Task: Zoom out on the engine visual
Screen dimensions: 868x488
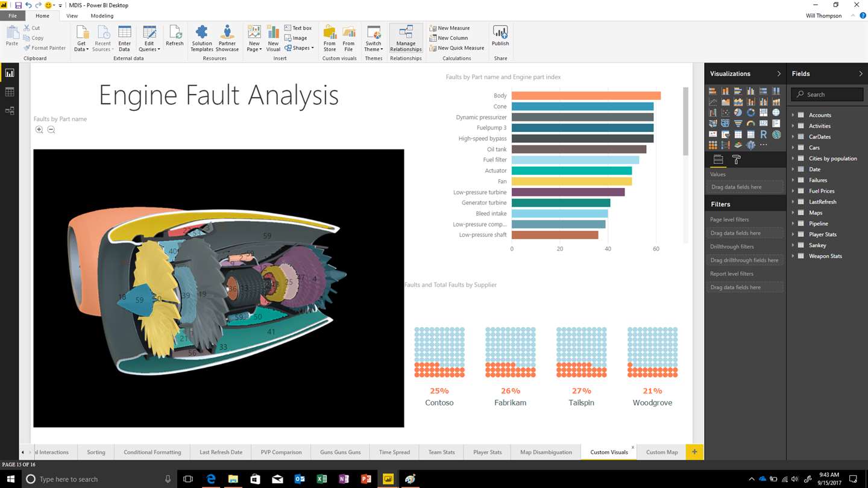Action: (x=51, y=130)
